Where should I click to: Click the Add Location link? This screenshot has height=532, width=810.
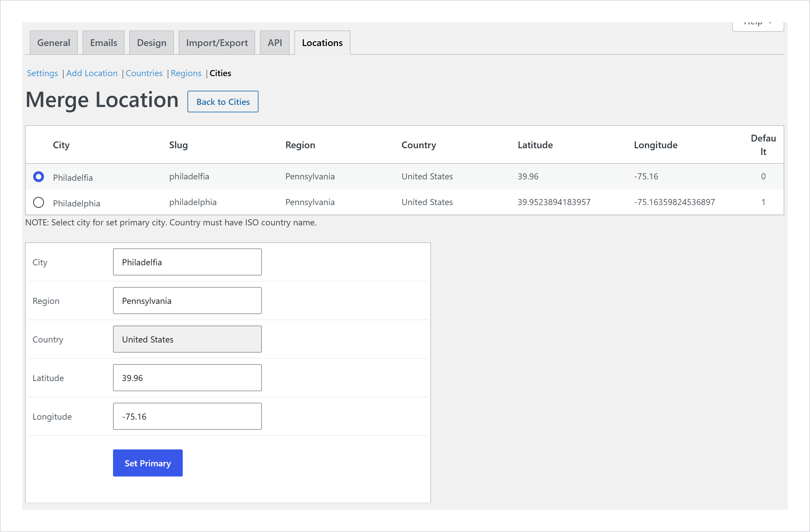(92, 73)
